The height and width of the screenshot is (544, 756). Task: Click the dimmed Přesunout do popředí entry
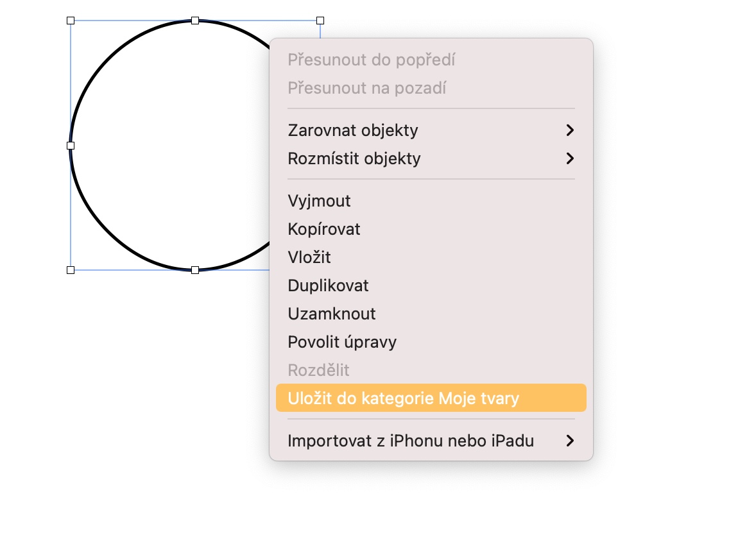click(x=372, y=60)
